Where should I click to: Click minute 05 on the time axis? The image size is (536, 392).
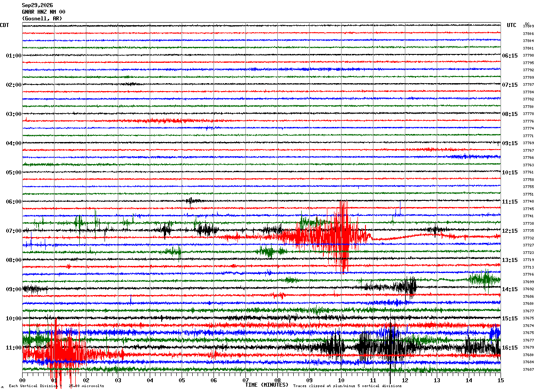tap(182, 380)
